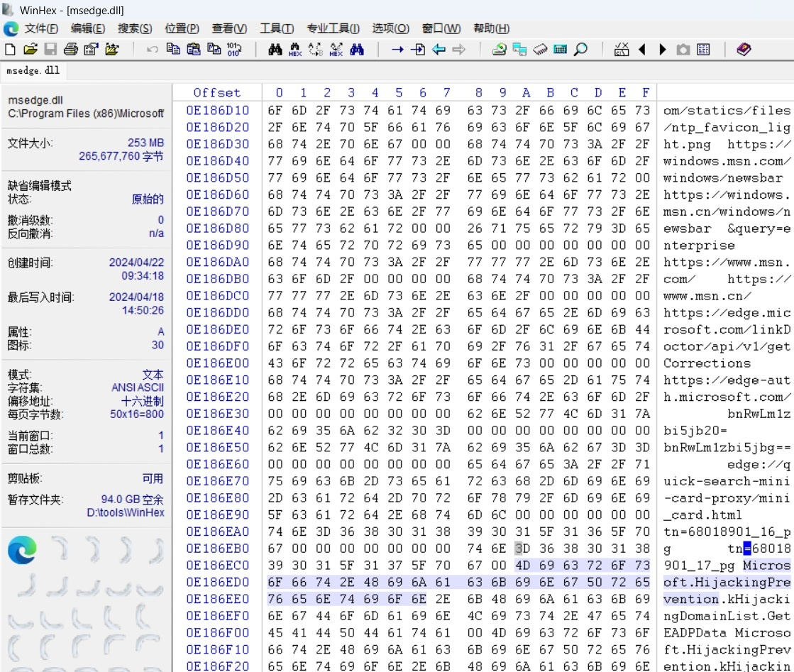
Task: Click the New file toolbar icon
Action: (10, 50)
